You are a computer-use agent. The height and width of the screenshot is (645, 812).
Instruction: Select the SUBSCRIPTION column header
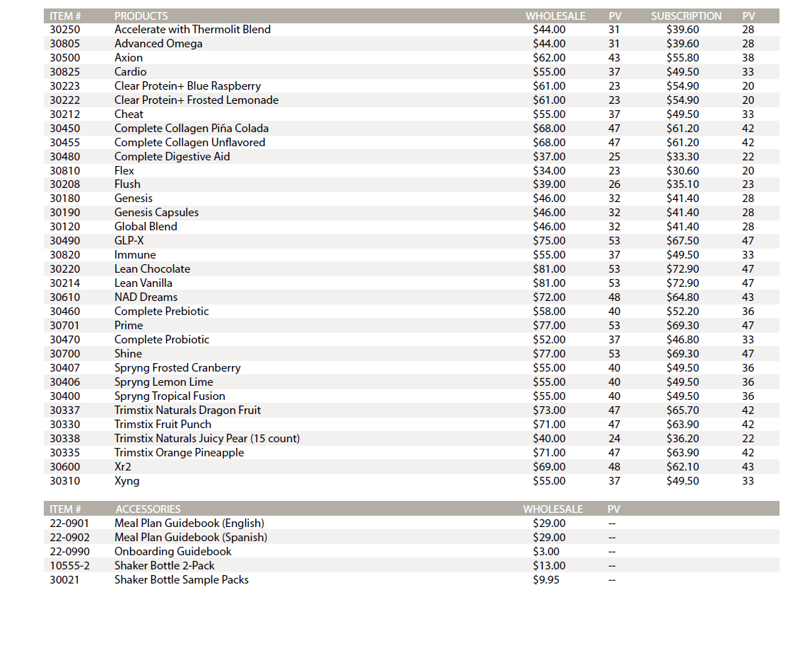[x=686, y=16]
